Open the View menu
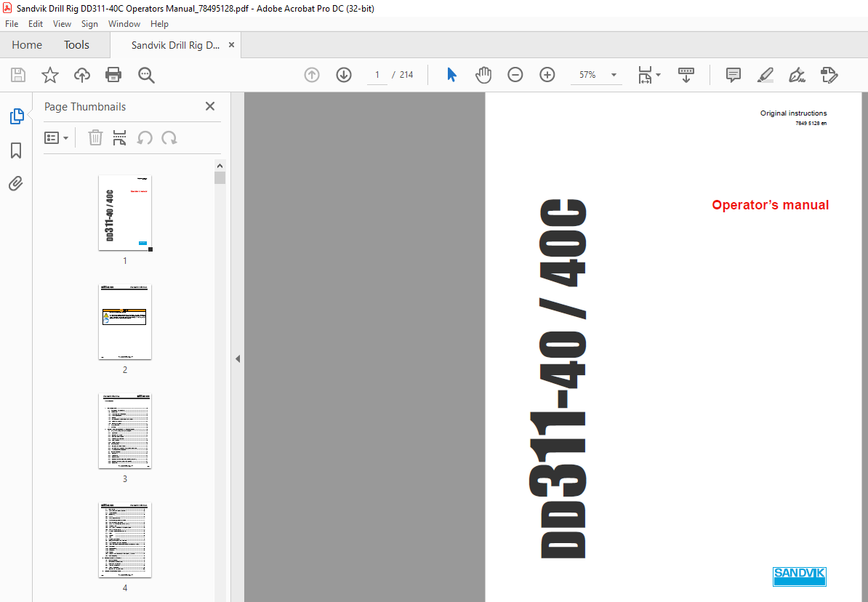The width and height of the screenshot is (868, 602). [62, 24]
